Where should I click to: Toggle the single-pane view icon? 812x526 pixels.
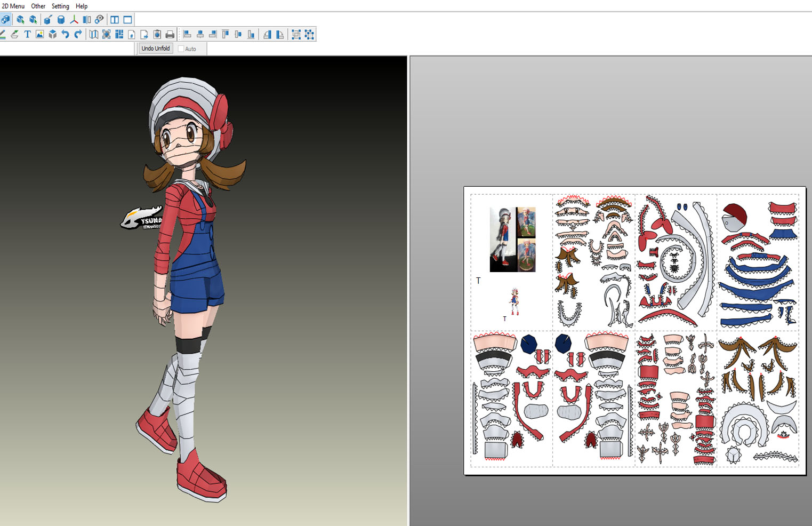tap(127, 19)
